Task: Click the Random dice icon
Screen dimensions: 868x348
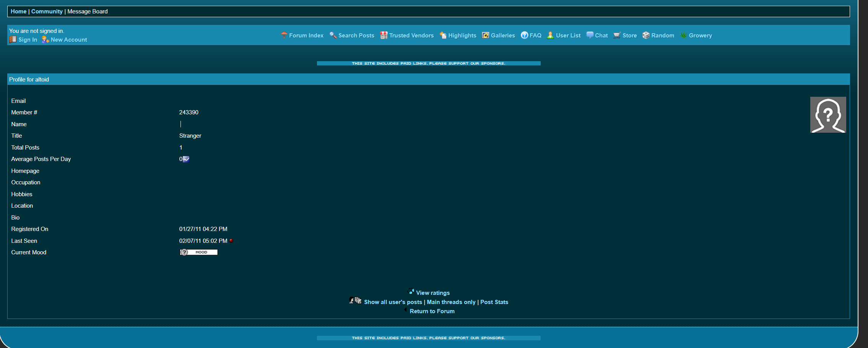Action: pyautogui.click(x=646, y=35)
